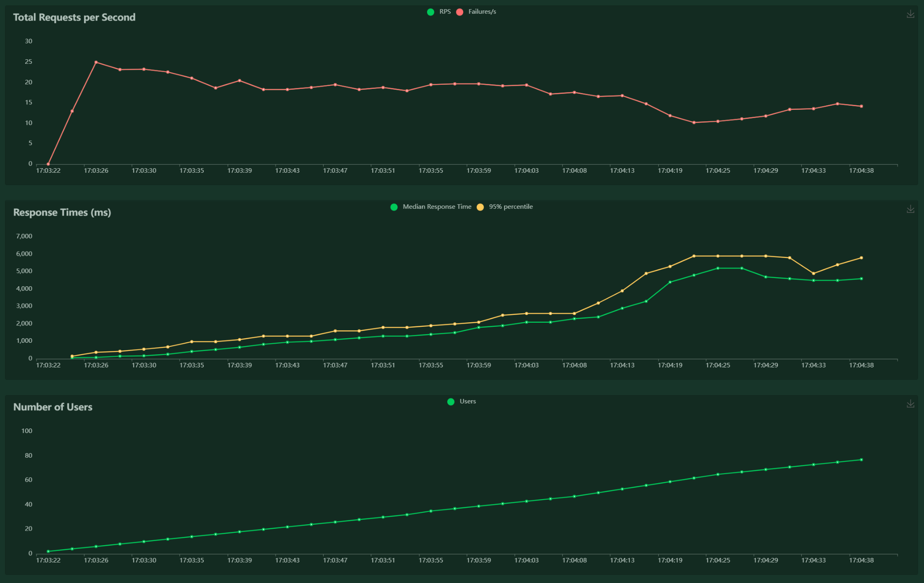Click the final 95% percentile data point
The image size is (924, 583).
click(861, 258)
